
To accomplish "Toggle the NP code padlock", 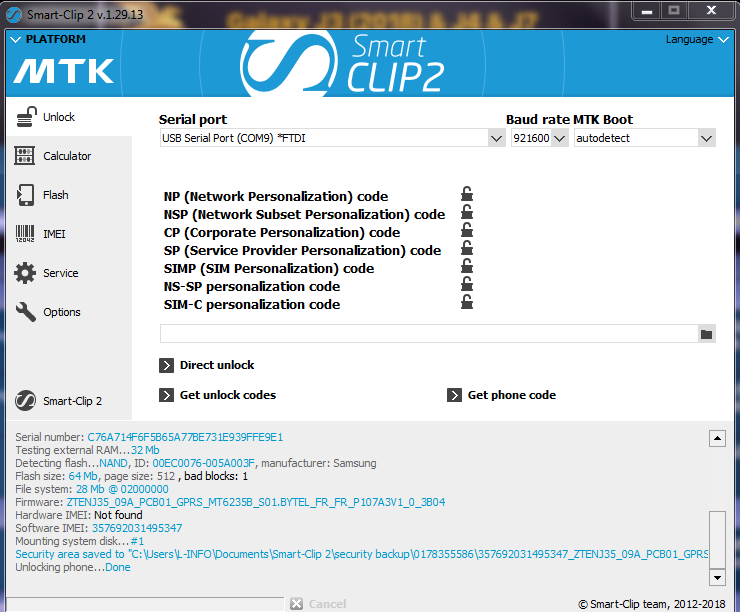I will (x=467, y=194).
